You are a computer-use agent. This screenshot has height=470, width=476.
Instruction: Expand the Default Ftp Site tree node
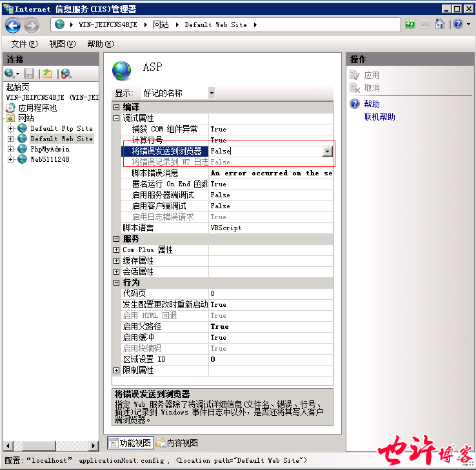click(10, 128)
